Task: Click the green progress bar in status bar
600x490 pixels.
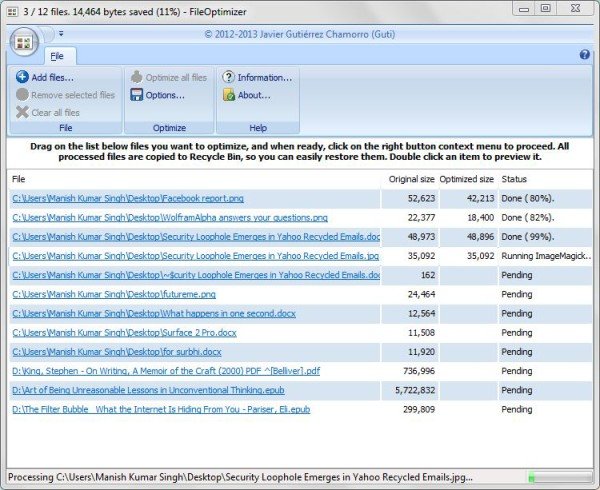Action: click(x=560, y=478)
